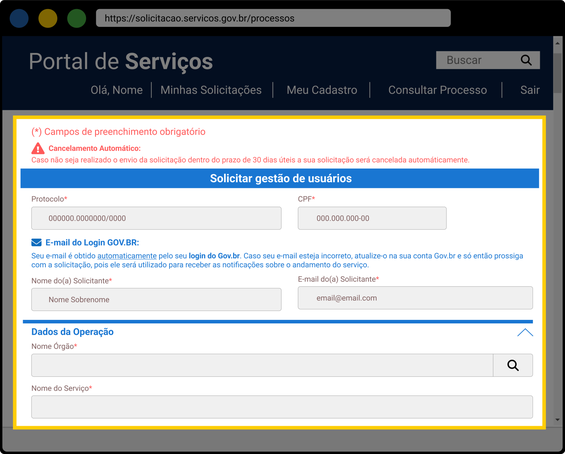
Task: Open Minhas Solicitações menu item
Action: click(211, 90)
